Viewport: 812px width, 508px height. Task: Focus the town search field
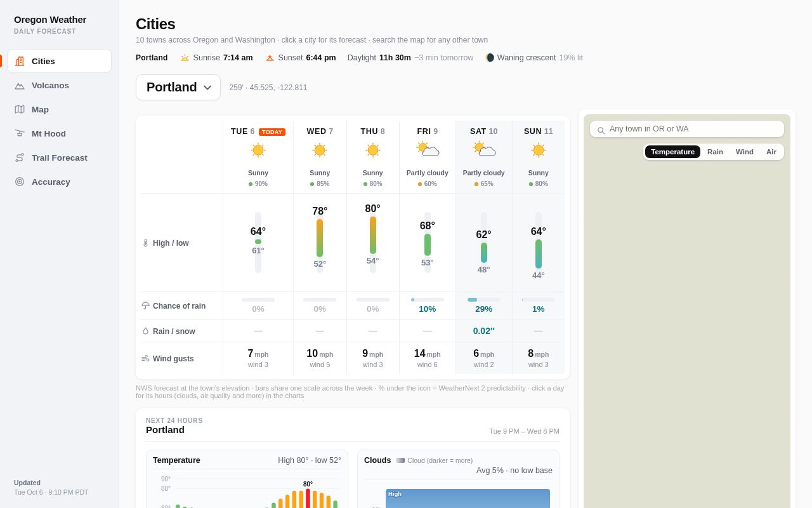click(687, 129)
